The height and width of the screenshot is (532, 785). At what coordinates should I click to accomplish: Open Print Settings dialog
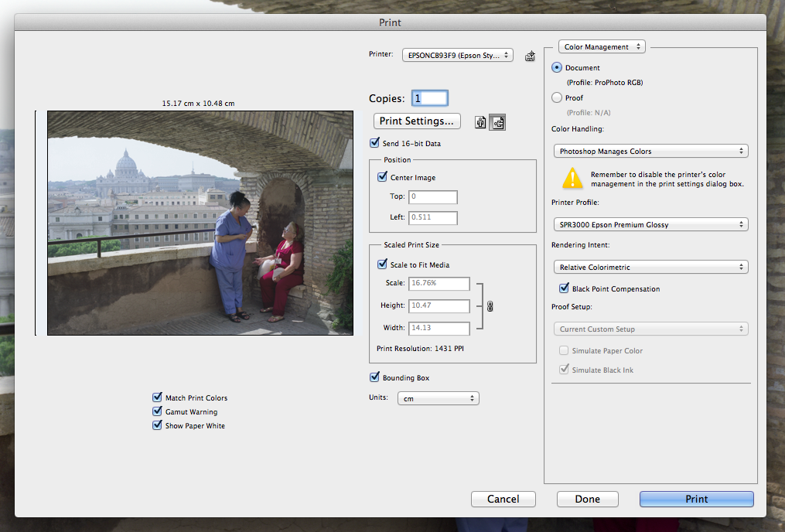417,121
